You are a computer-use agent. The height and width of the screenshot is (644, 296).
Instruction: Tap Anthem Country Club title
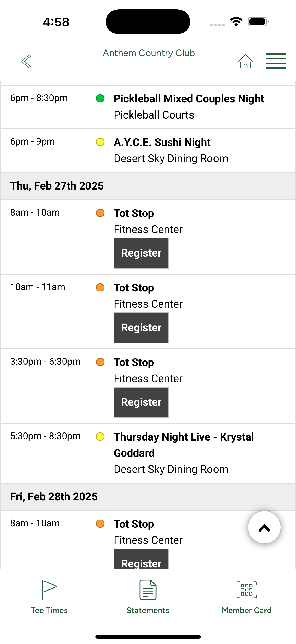click(149, 53)
